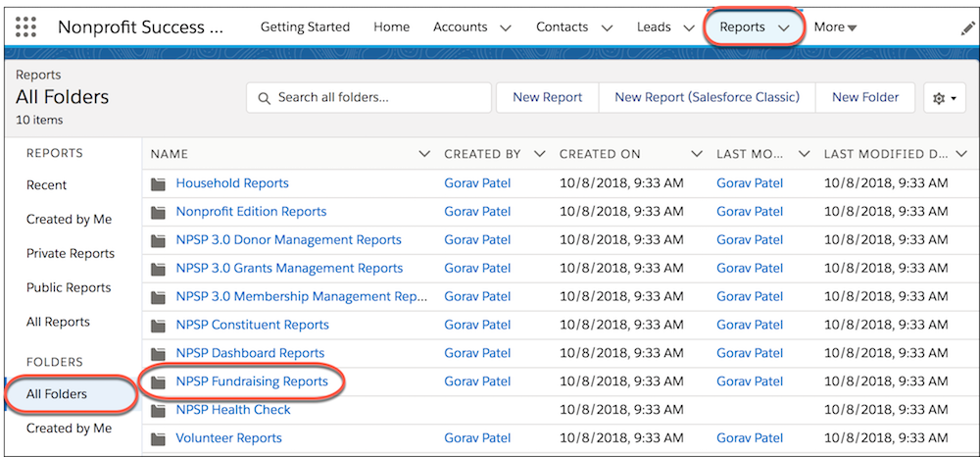Image resolution: width=980 pixels, height=457 pixels.
Task: Click Gorav Patel creator in Household Reports row
Action: (x=477, y=183)
